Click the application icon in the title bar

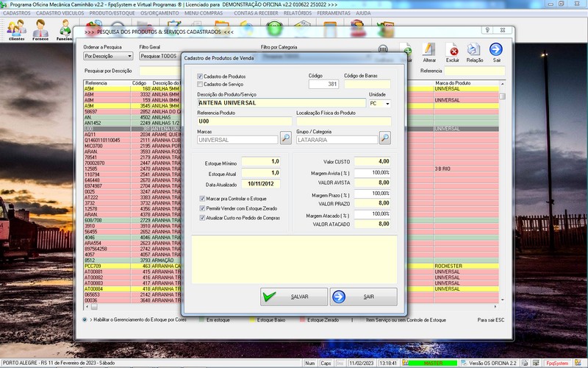[4, 4]
